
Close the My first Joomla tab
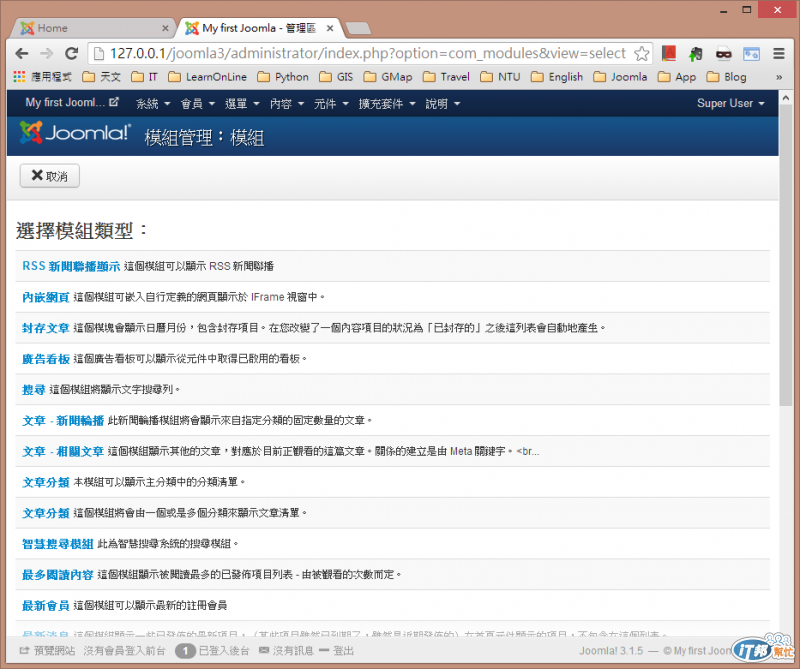pyautogui.click(x=330, y=29)
